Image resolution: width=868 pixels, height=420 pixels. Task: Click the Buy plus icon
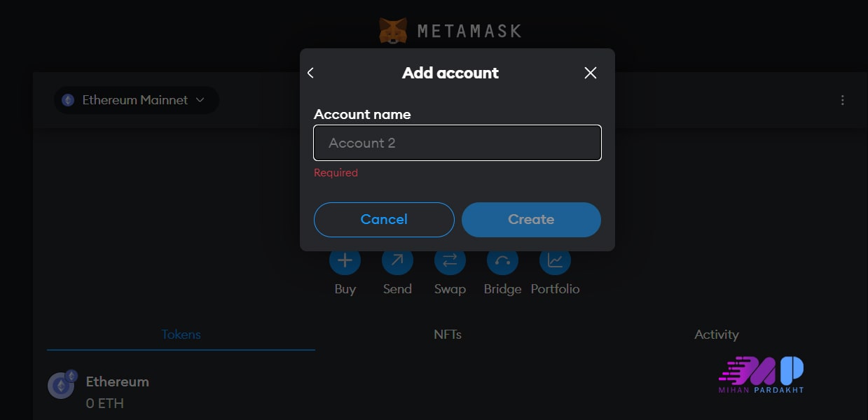tap(345, 261)
